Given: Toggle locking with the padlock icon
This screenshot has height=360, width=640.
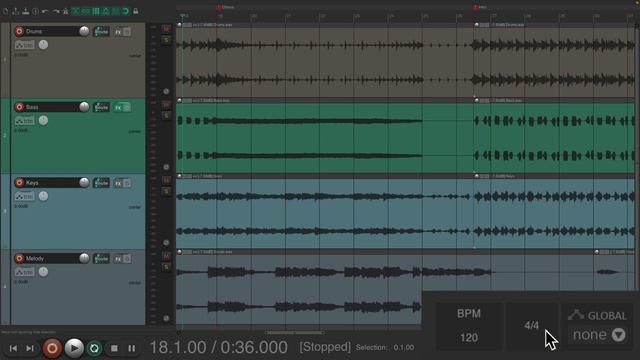Looking at the screenshot, I should tap(136, 11).
